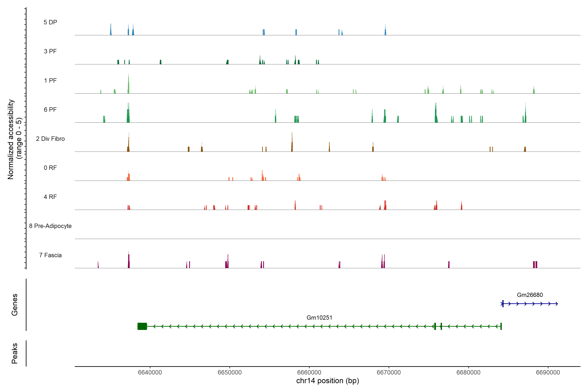Click the Gm26680 gene label

(530, 295)
